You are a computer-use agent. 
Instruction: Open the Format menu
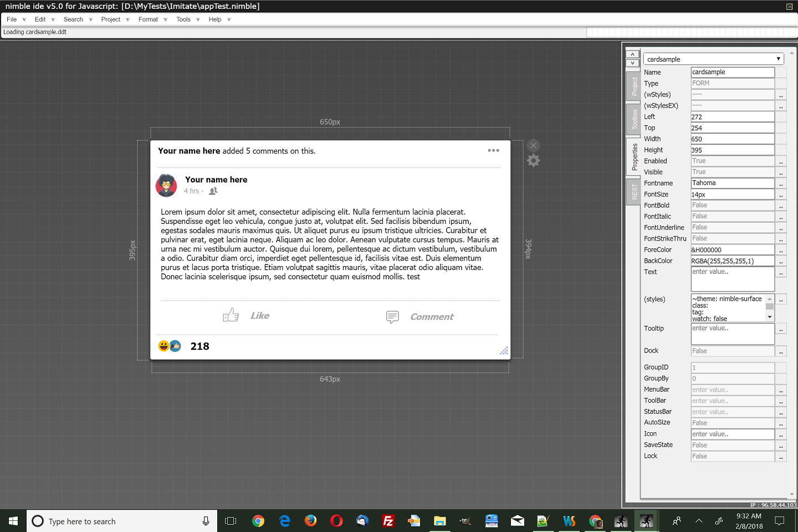148,19
